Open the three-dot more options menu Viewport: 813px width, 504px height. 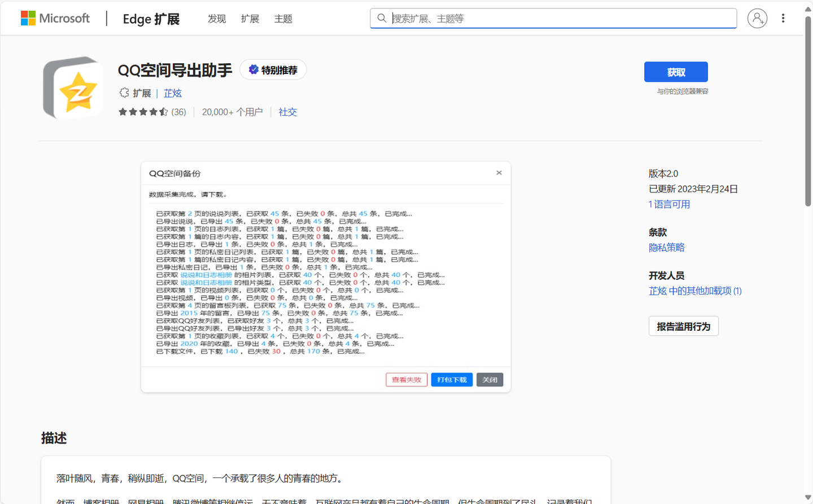(x=783, y=19)
